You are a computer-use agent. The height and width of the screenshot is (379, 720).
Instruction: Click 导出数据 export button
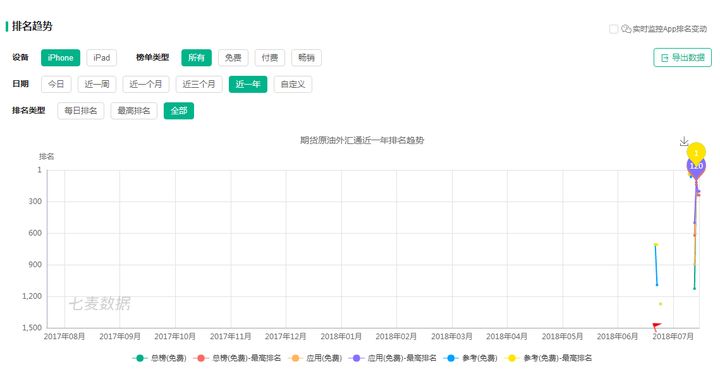pos(682,57)
